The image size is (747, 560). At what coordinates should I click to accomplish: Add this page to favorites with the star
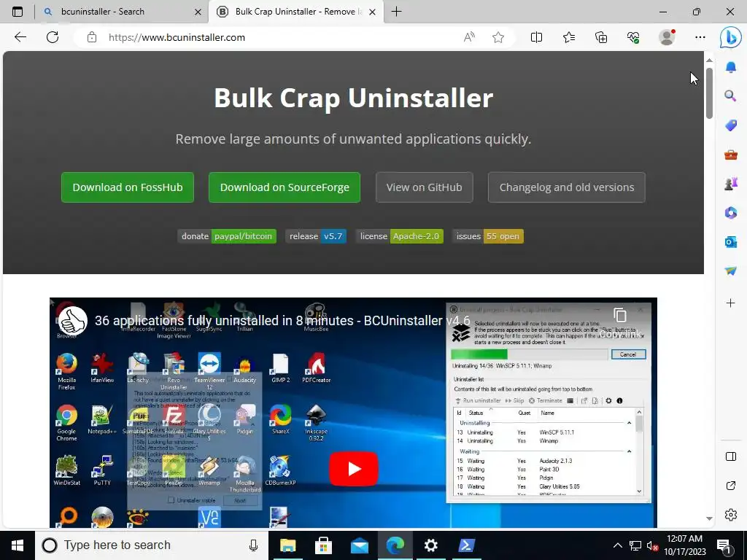click(x=498, y=37)
